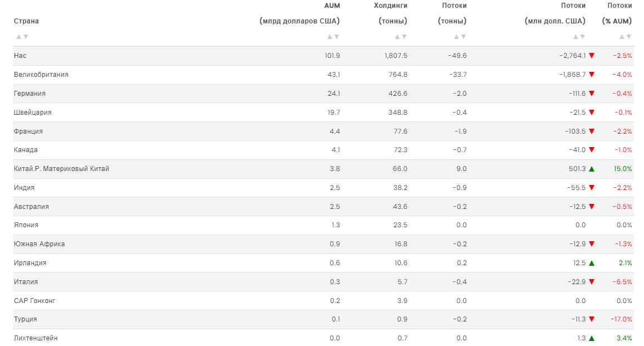Click green up arrow in Лихтенштейн row
The image size is (644, 346).
pos(592,338)
